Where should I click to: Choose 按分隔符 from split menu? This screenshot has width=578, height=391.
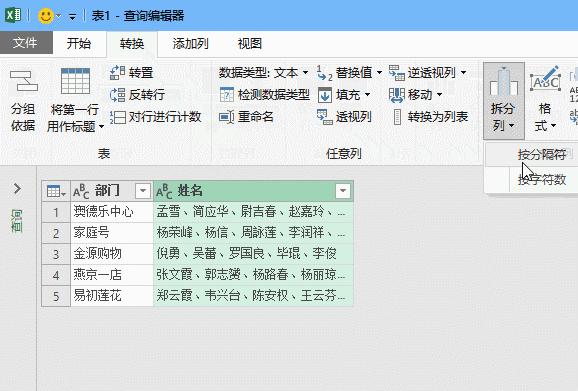(542, 154)
